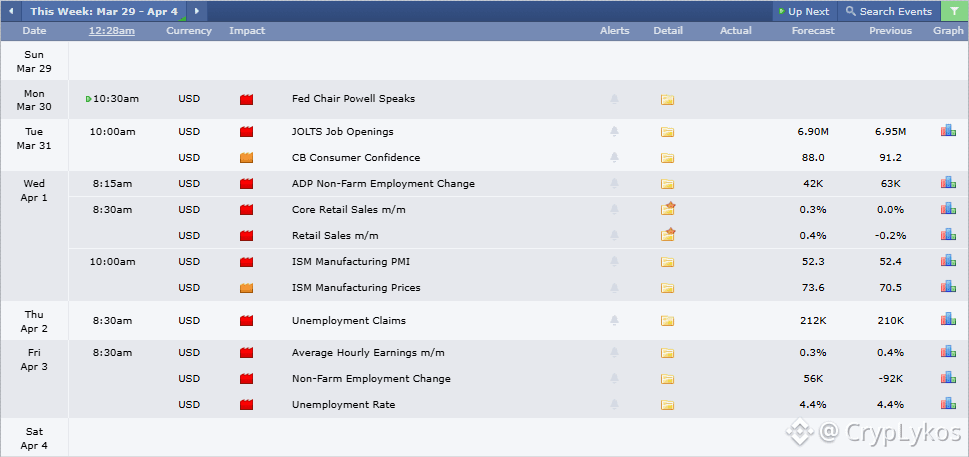The width and height of the screenshot is (969, 457).
Task: Toggle alert bell for ISM Manufacturing Prices
Action: tap(614, 287)
